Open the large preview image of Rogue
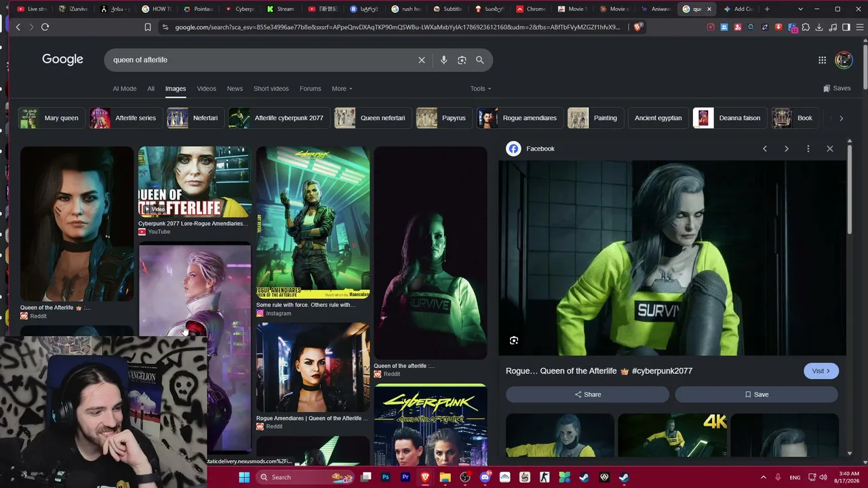Viewport: 868px width, 488px height. click(672, 258)
